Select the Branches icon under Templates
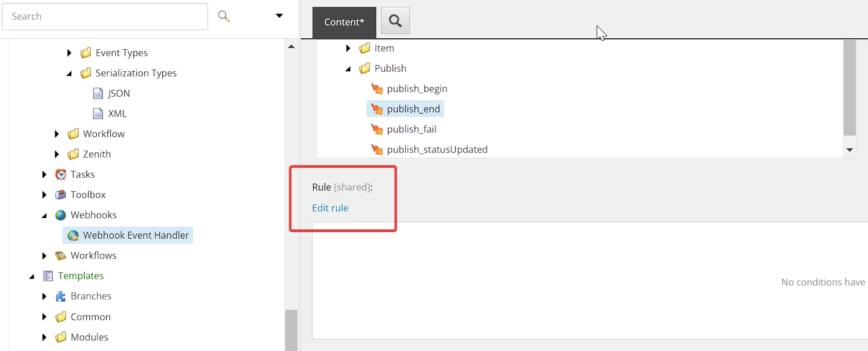The height and width of the screenshot is (351, 868). 60,295
